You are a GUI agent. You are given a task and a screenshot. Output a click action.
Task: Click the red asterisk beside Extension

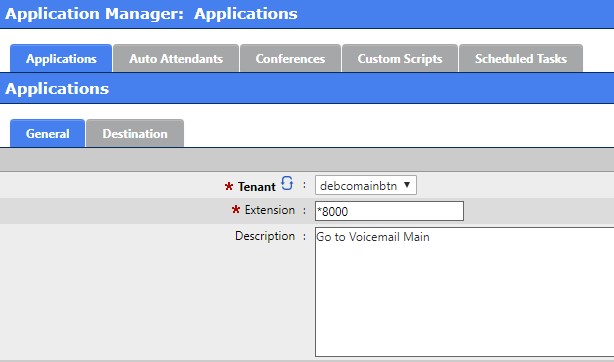coord(236,210)
